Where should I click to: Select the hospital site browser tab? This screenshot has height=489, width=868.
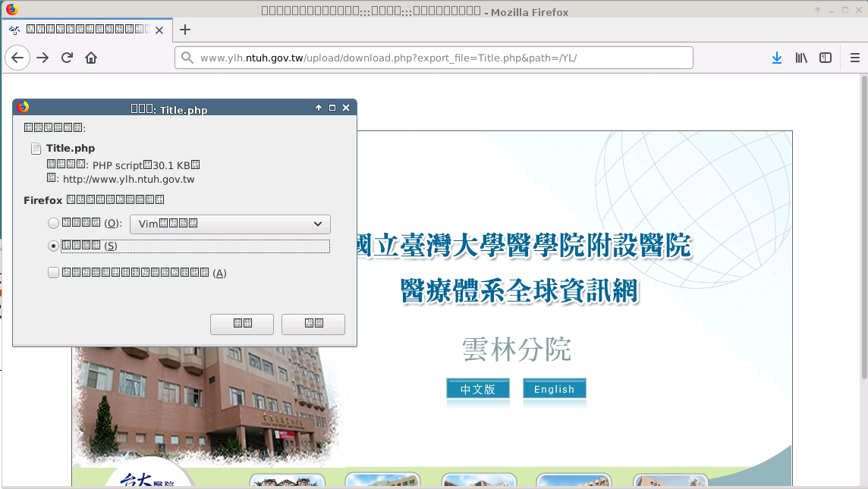pyautogui.click(x=87, y=30)
